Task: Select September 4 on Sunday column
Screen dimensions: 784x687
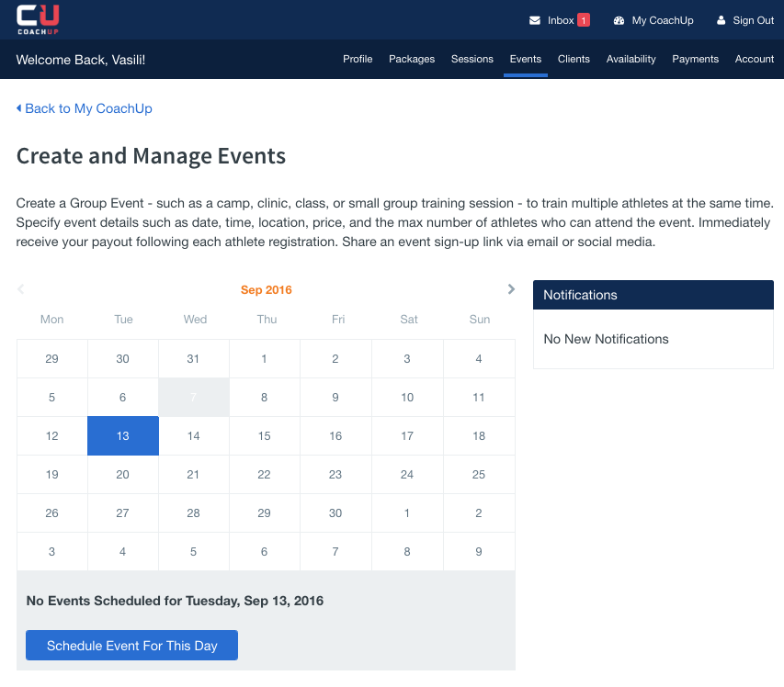Action: tap(479, 359)
